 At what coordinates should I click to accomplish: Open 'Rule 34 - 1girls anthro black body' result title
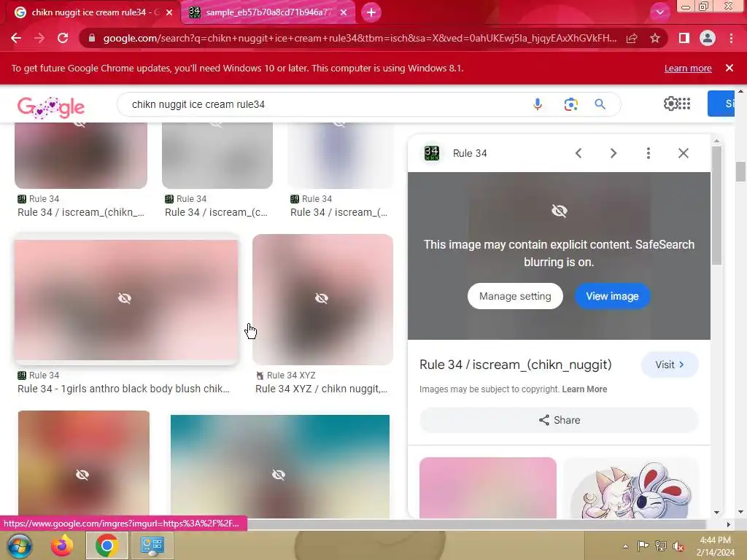(x=123, y=389)
